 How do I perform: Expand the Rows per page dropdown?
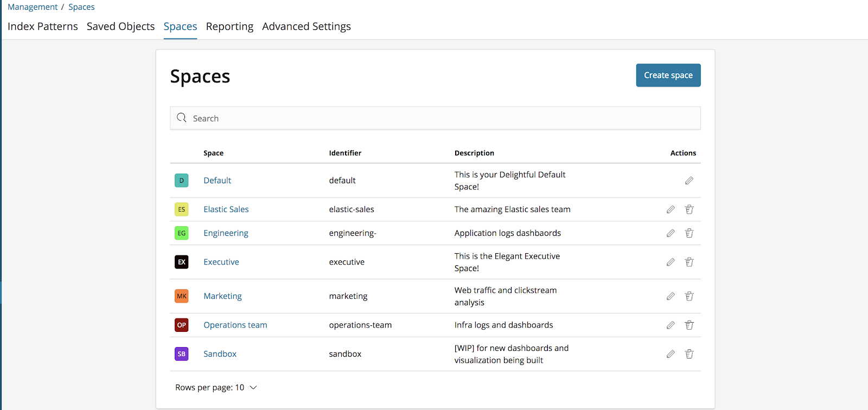(216, 387)
